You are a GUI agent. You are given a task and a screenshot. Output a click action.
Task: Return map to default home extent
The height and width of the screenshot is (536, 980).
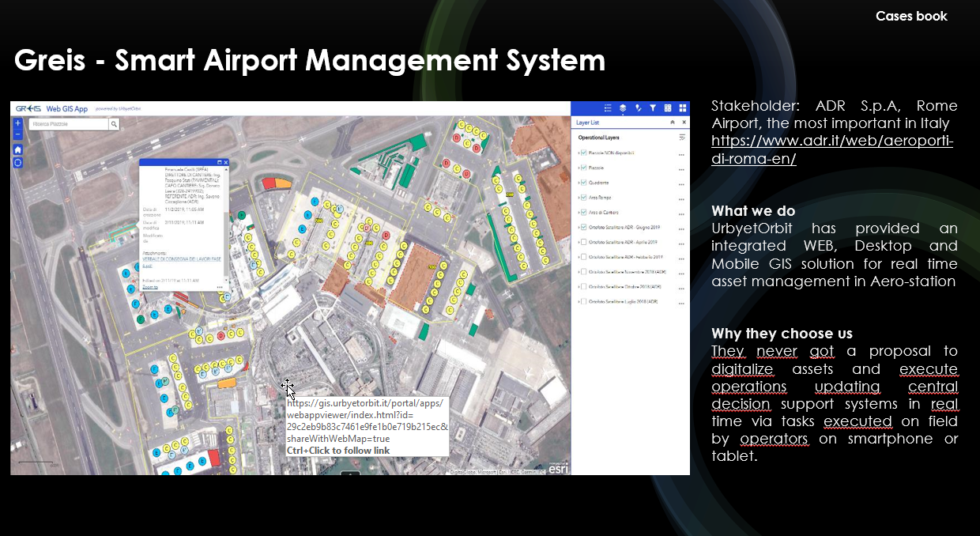[18, 149]
